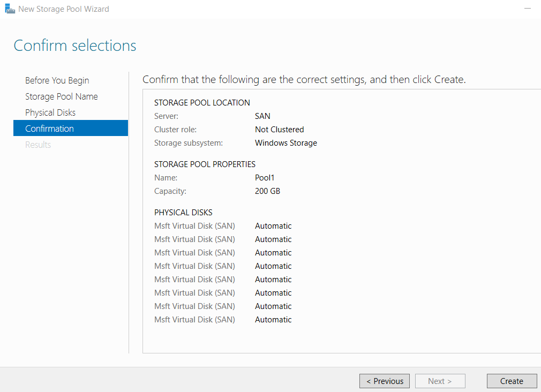Click the Server value SAN
Screen dimensions: 541x392
[x=262, y=116]
